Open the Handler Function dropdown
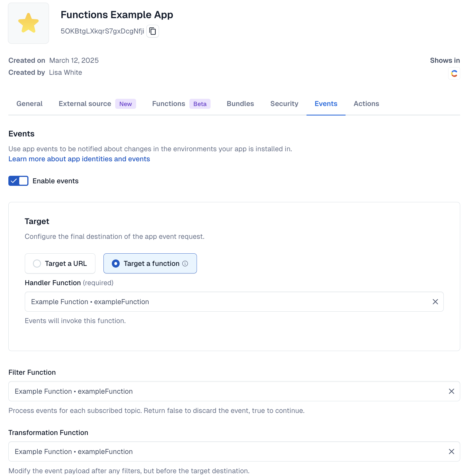 (223, 302)
